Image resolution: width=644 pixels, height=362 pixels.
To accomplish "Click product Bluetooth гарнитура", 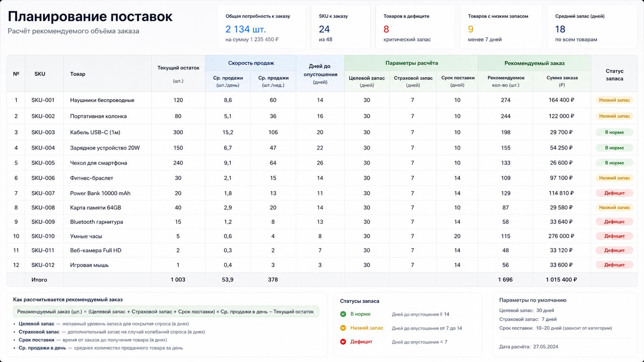I will pyautogui.click(x=97, y=222).
